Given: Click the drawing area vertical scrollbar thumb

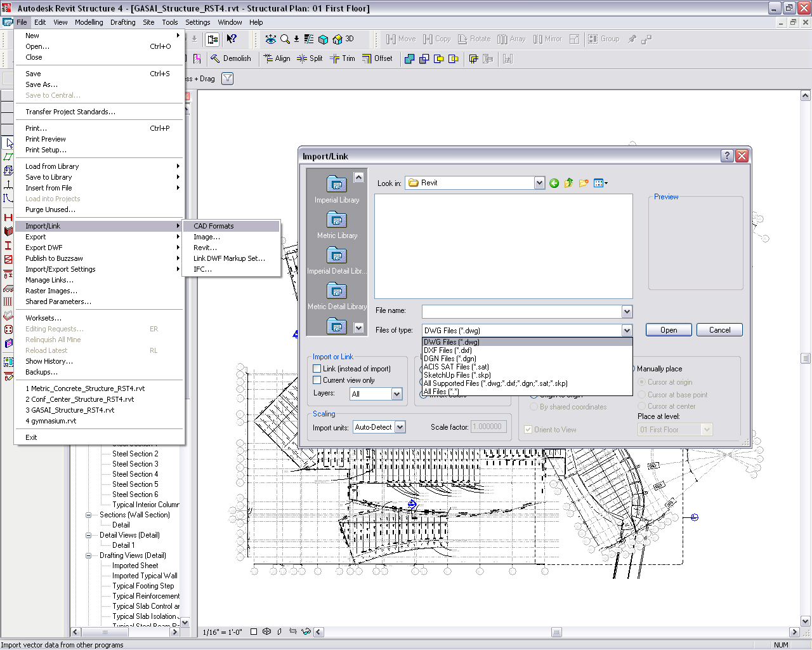Looking at the screenshot, I should (x=806, y=357).
